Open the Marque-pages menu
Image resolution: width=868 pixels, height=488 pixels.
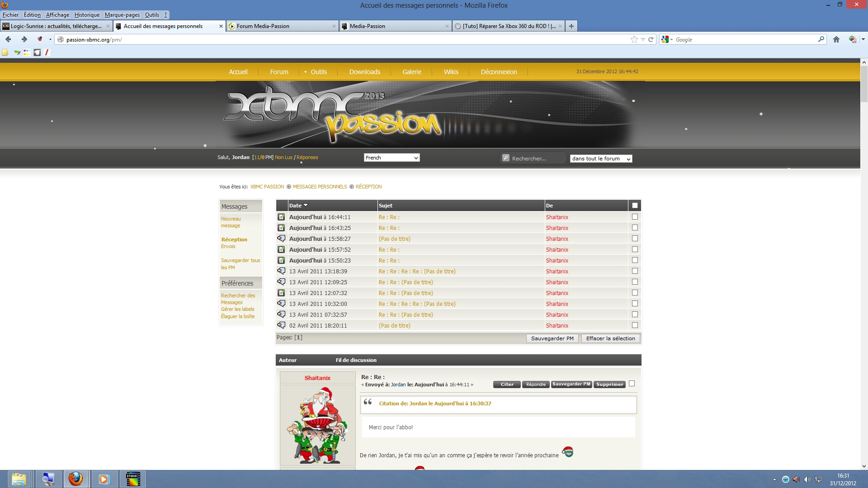point(122,15)
